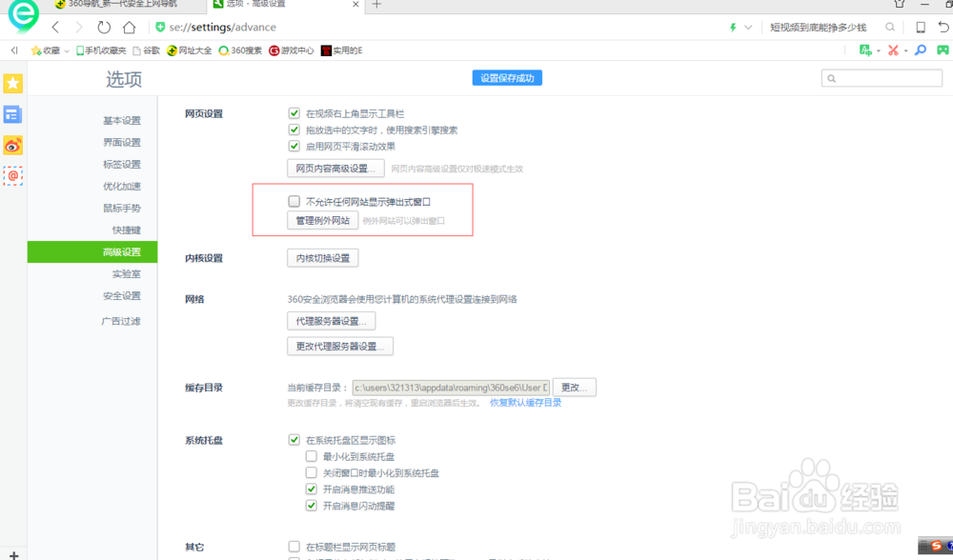Open the mail @ sidebar icon

tap(12, 176)
